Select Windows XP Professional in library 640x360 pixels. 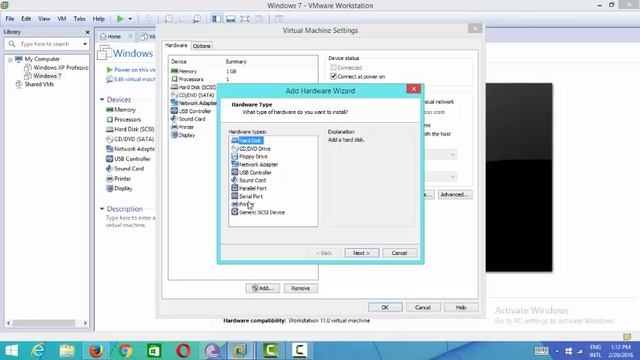click(x=56, y=67)
